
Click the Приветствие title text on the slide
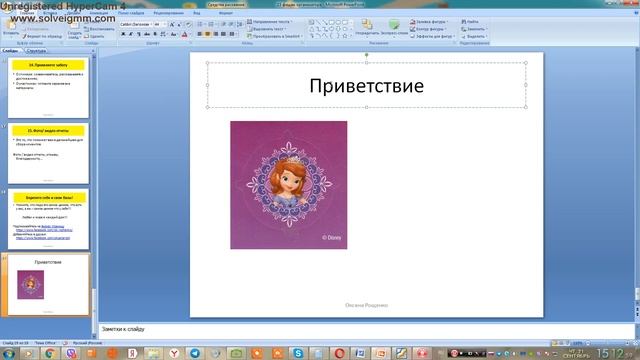(367, 86)
